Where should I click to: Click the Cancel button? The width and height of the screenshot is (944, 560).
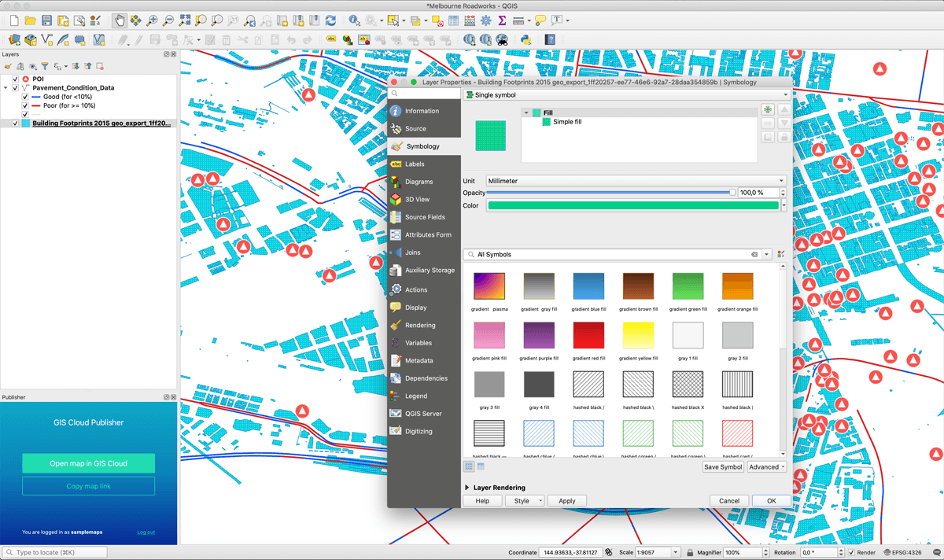(729, 501)
